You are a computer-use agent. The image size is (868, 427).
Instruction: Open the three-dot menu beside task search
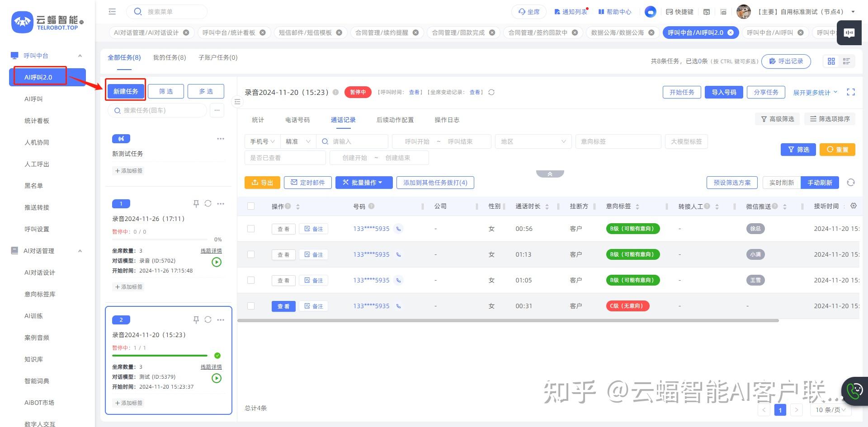coord(217,110)
